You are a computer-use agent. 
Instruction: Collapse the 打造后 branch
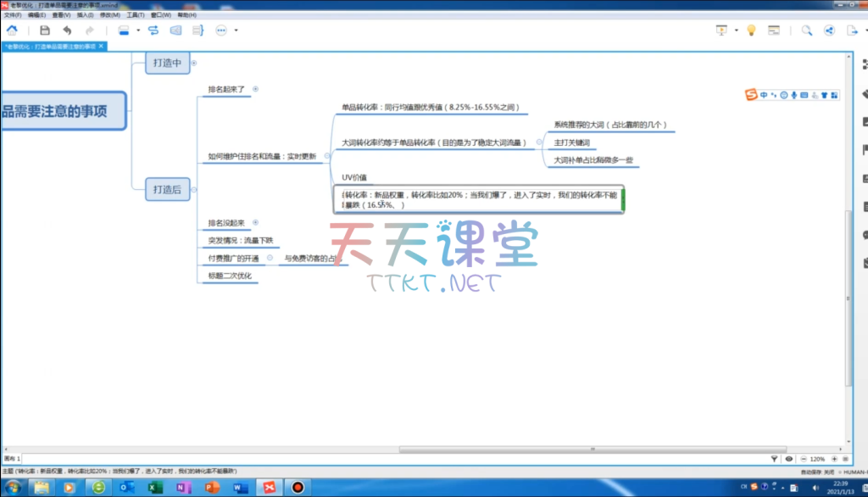point(194,190)
